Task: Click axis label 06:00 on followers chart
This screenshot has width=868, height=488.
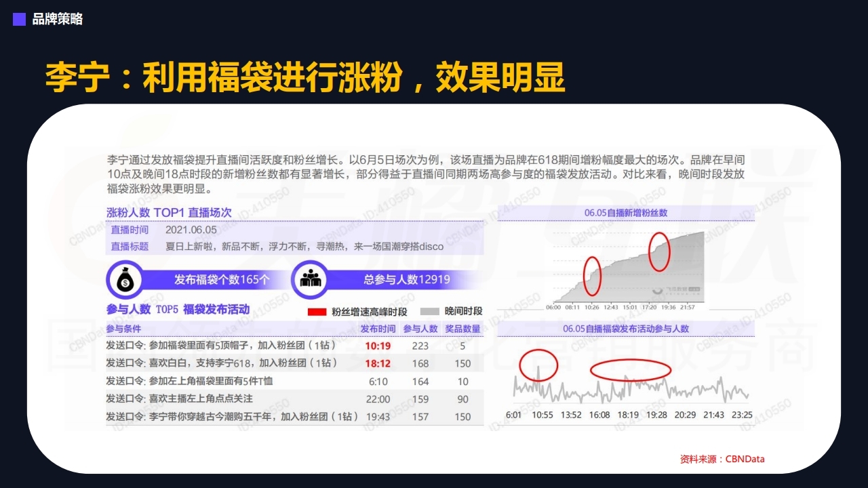Action: tap(553, 307)
